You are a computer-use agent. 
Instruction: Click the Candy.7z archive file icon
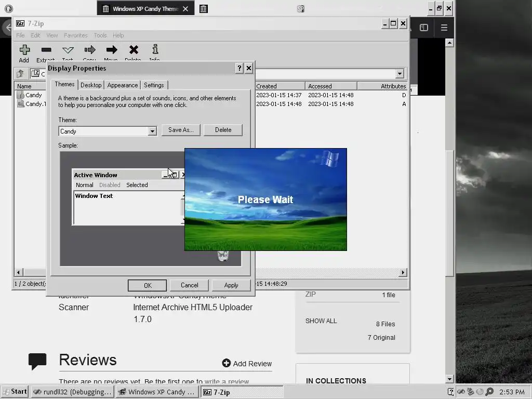[21, 104]
